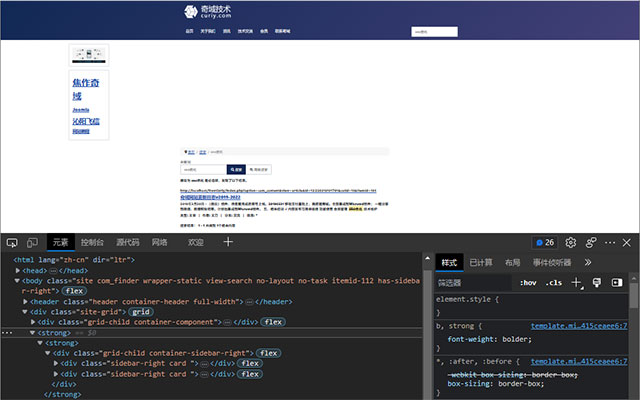Click the ellipsis in the container-component div row
This screenshot has width=640, height=400.
coord(227,322)
